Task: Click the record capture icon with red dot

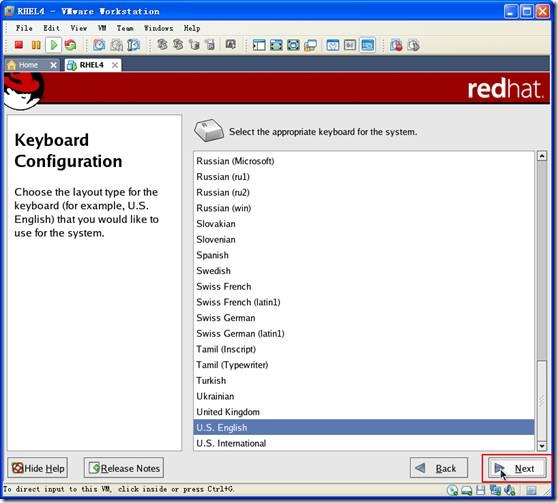Action: (x=396, y=45)
